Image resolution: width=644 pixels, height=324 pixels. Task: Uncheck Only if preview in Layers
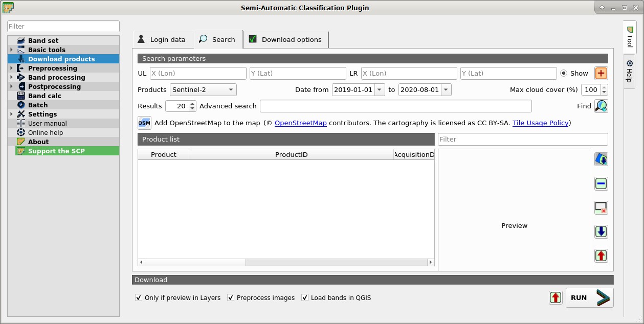pos(139,297)
